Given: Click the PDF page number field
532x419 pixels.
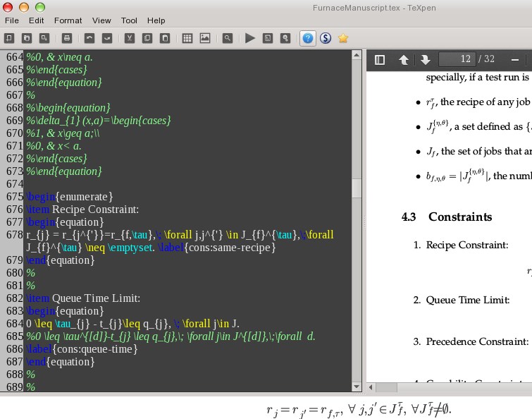Looking at the screenshot, I should click(456, 60).
